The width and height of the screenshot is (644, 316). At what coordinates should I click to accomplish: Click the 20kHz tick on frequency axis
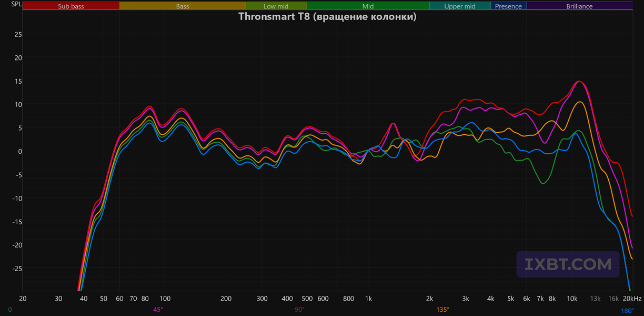point(631,299)
